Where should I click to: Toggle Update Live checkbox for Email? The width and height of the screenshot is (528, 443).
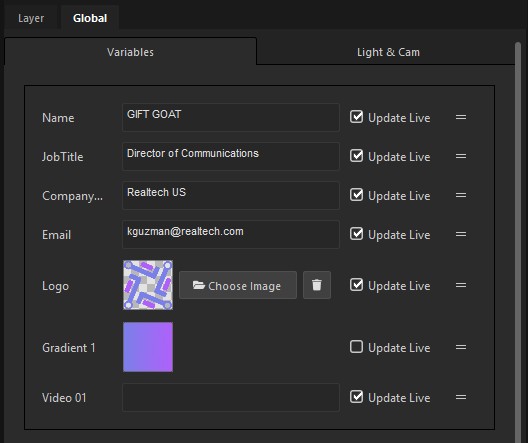356,234
